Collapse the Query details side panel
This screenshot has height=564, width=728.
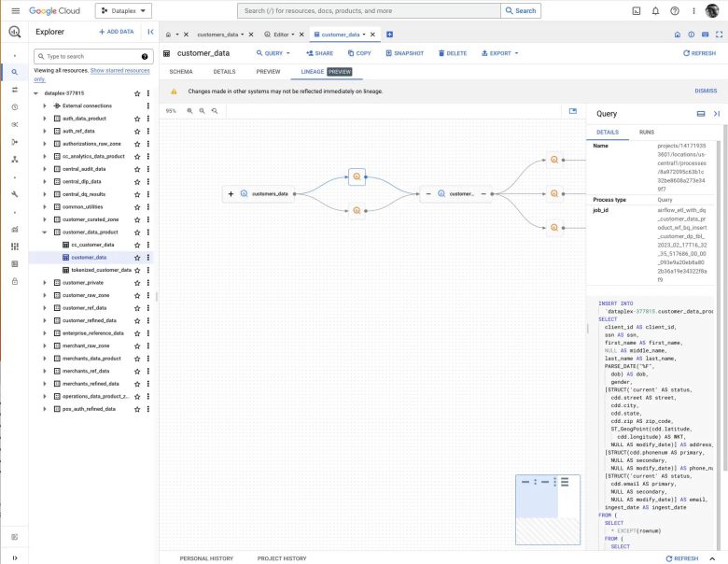coord(717,113)
